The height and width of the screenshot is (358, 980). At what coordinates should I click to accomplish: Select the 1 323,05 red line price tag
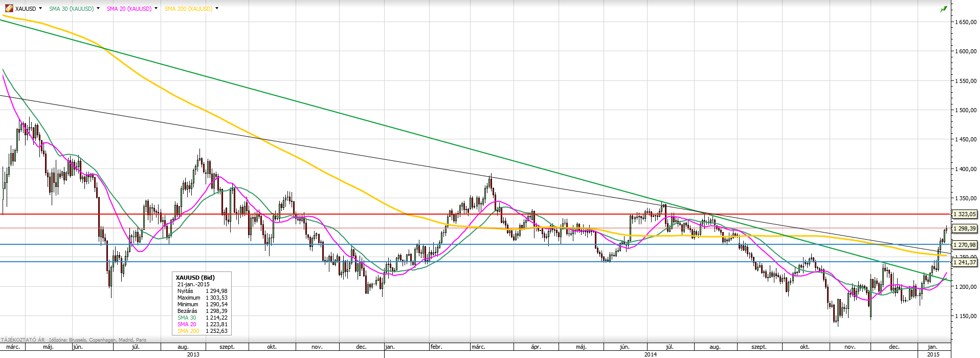pos(965,214)
